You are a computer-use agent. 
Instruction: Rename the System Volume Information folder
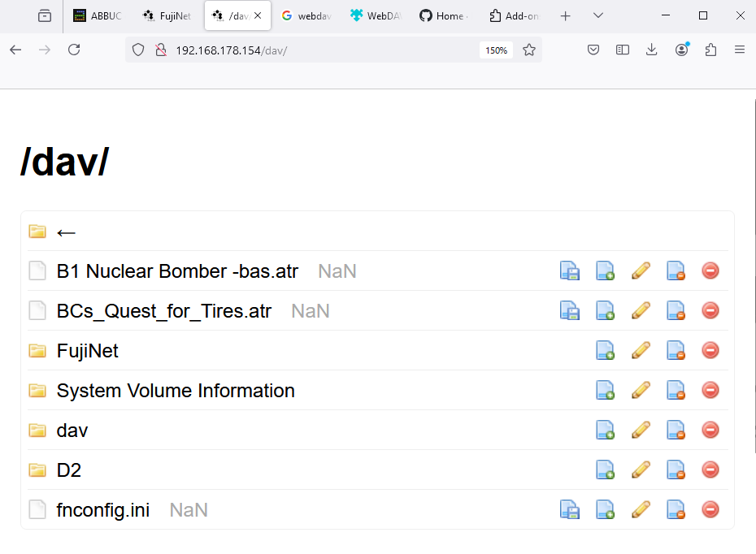pos(641,390)
